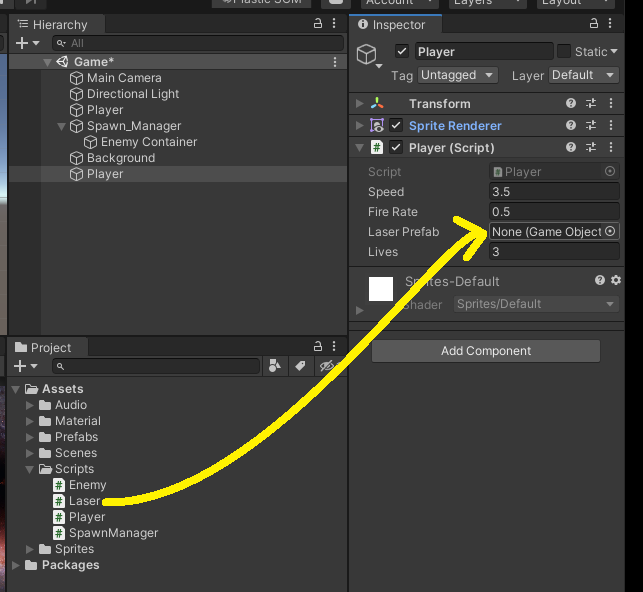Open Transform component help icon
The height and width of the screenshot is (592, 643).
(x=571, y=103)
